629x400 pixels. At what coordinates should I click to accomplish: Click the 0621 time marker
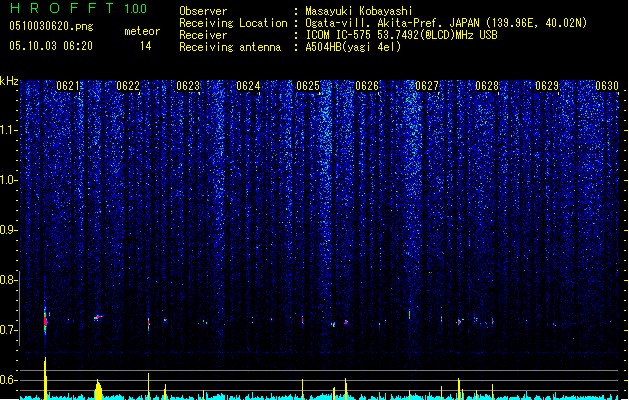coord(68,86)
